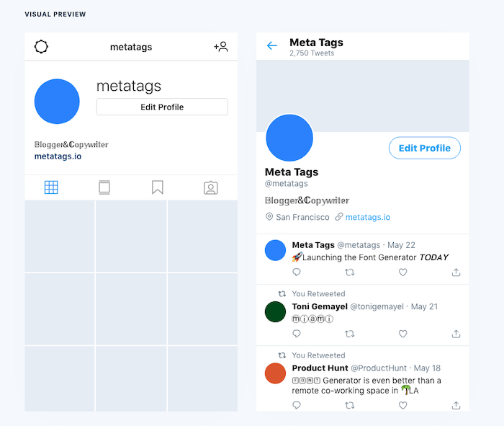Select the first Instagram photo tile

pyautogui.click(x=60, y=236)
